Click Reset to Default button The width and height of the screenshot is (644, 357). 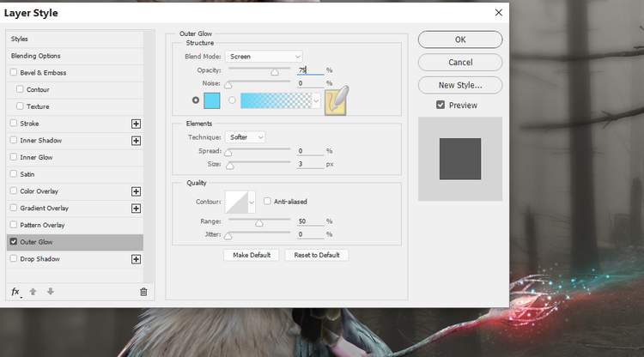click(317, 255)
